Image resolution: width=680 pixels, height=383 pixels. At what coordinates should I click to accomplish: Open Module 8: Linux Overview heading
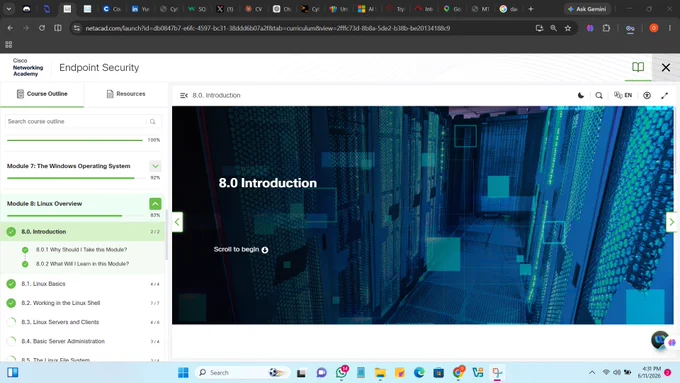[x=44, y=203]
